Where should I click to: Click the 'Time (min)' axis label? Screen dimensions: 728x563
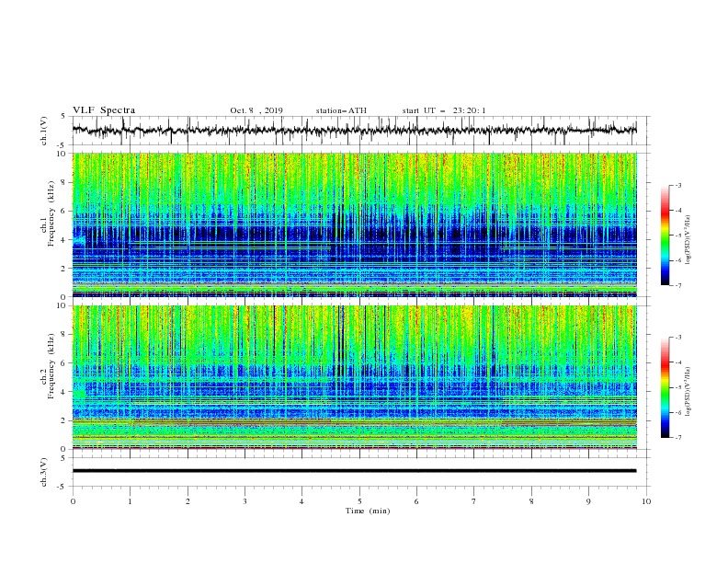(x=368, y=511)
